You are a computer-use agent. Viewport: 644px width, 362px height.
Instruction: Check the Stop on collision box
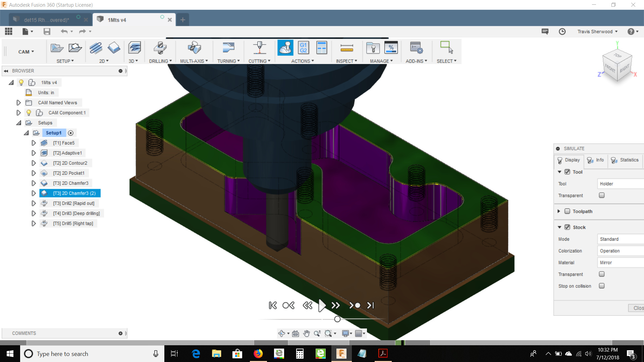[602, 286]
